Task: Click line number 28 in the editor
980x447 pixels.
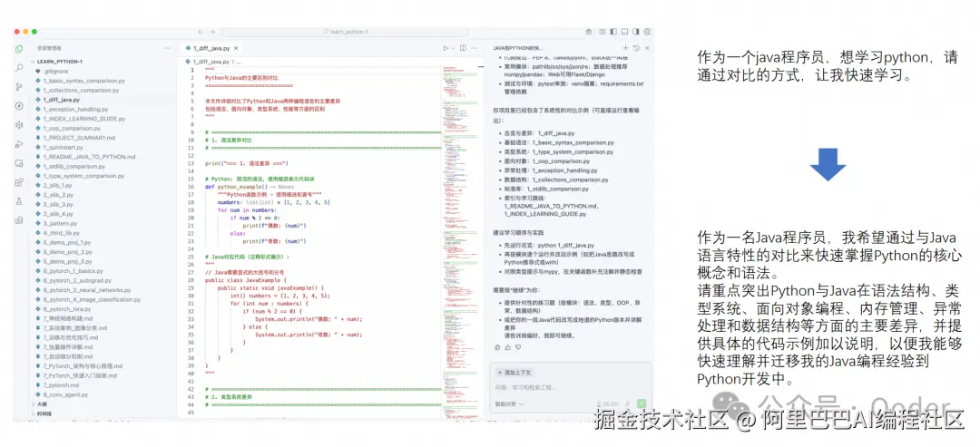Action: (x=191, y=280)
